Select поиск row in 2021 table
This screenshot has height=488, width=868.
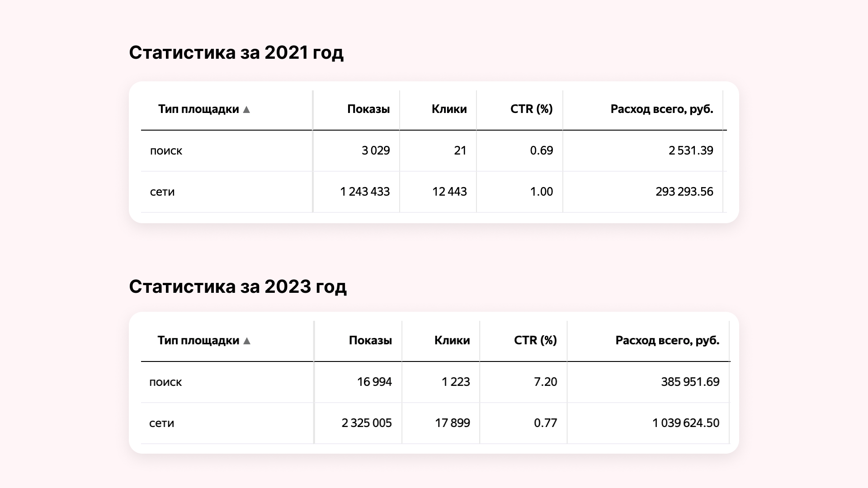434,151
